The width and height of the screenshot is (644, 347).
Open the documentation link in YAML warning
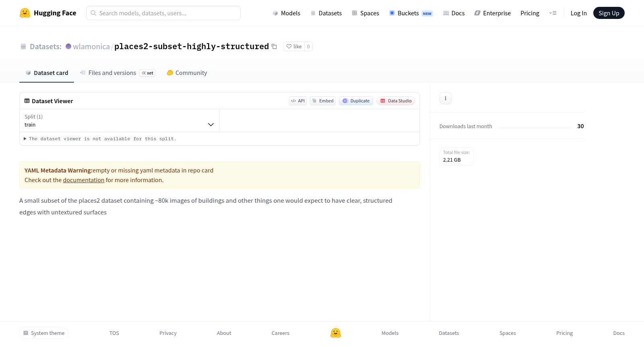(84, 180)
